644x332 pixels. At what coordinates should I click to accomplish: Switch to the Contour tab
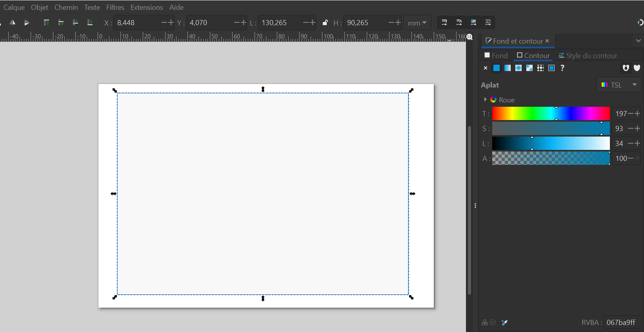[x=533, y=55]
